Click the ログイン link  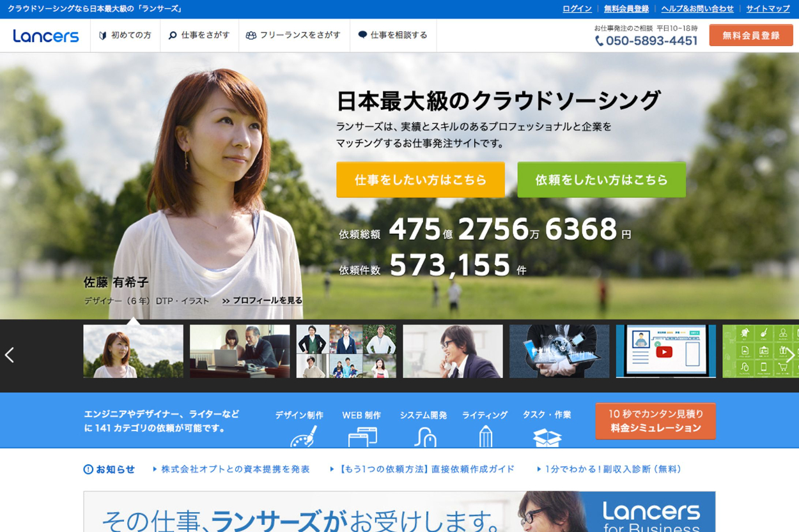coord(577,9)
